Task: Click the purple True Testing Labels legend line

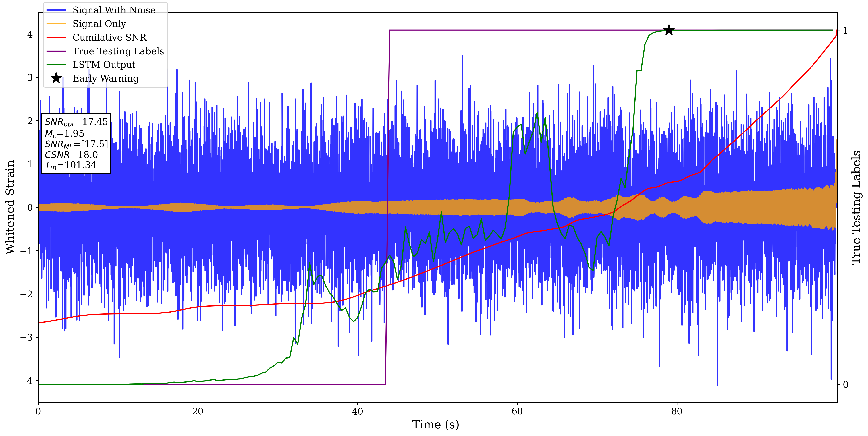Action: click(x=56, y=51)
